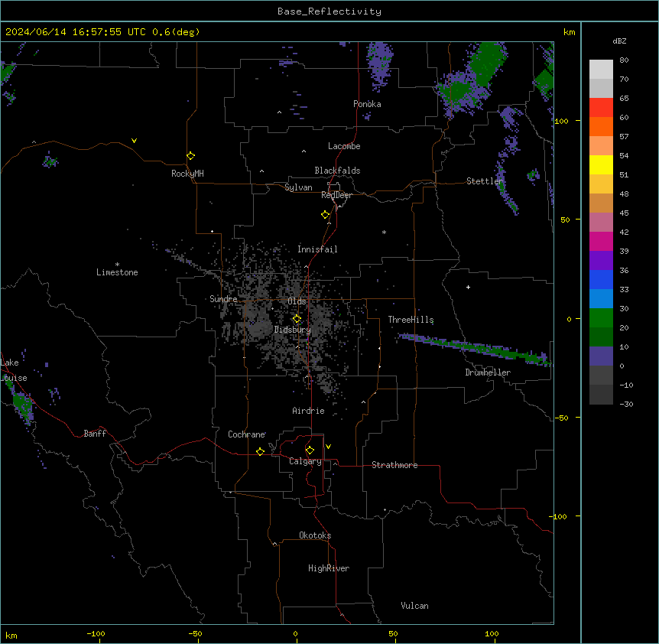Select the yellow diamond marker beside Olds
The width and height of the screenshot is (659, 644).
[297, 319]
